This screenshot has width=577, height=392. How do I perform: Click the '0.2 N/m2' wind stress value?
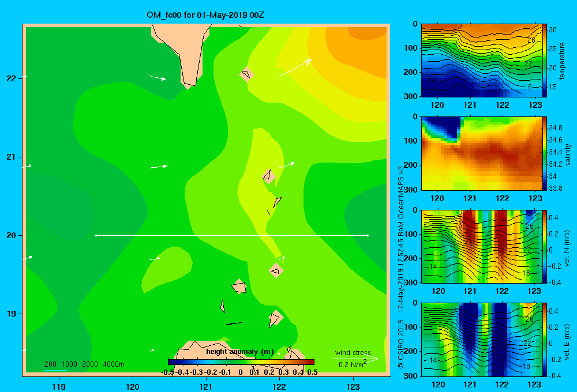pyautogui.click(x=352, y=364)
